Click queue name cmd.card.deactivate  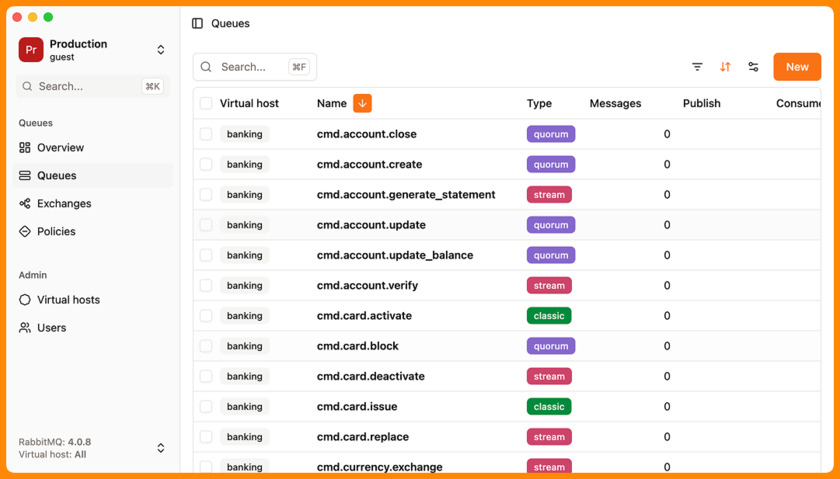click(x=371, y=376)
